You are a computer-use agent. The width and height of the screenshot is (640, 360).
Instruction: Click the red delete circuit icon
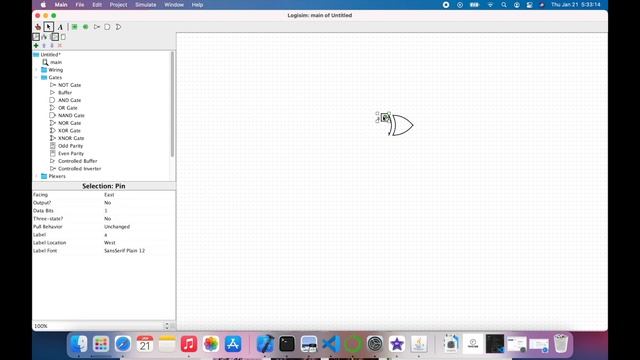60,46
